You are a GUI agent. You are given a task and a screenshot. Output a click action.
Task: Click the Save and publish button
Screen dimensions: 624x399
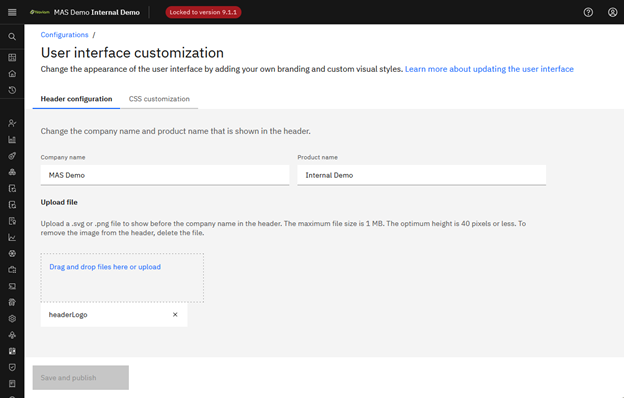[x=81, y=378]
